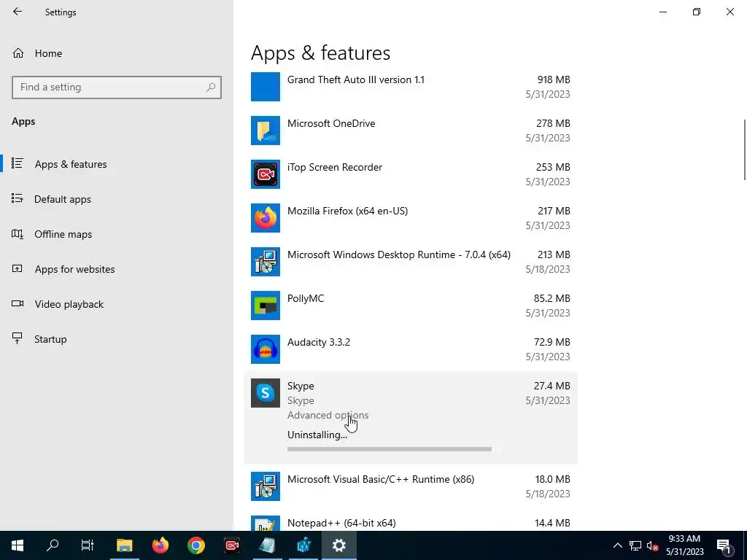This screenshot has height=560, width=747.
Task: Open File Explorer from the taskbar
Action: (x=124, y=545)
